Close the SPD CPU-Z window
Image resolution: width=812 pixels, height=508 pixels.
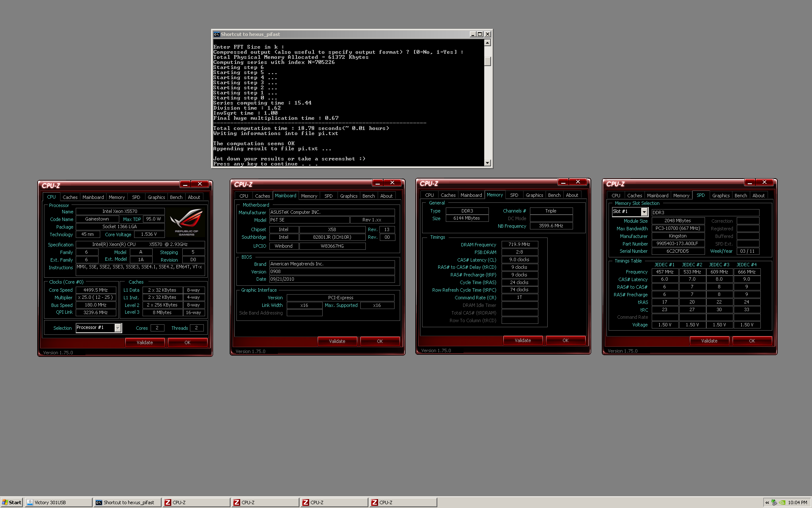click(764, 182)
